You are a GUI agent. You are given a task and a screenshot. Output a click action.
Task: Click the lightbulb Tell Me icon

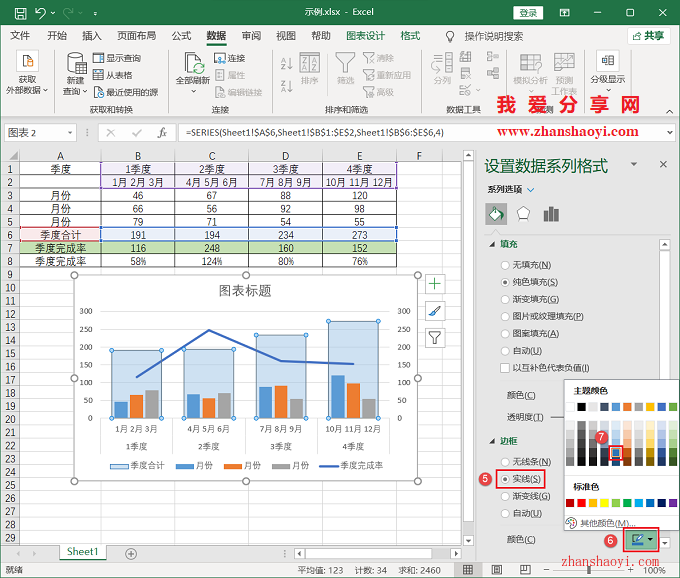coord(450,36)
